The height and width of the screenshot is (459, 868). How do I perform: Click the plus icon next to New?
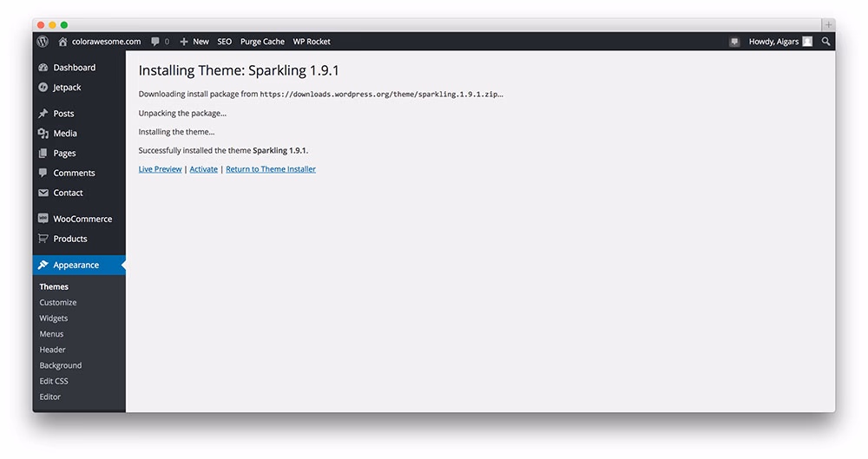[184, 42]
